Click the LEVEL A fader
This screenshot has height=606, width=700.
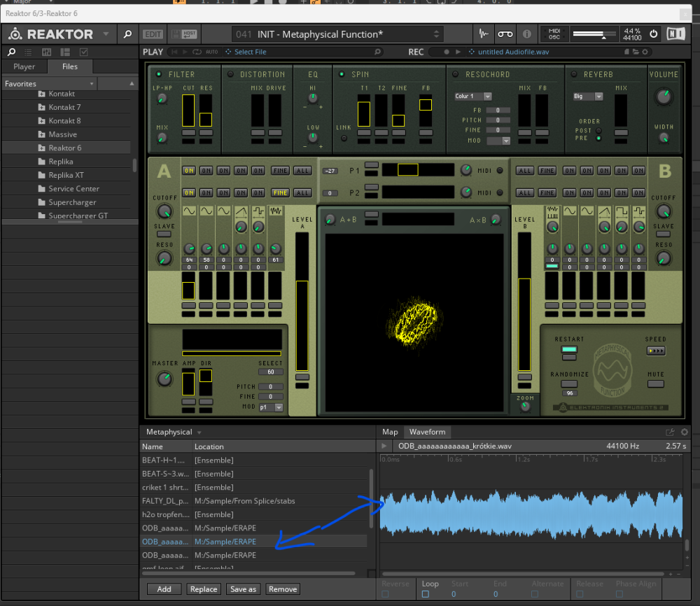[302, 302]
